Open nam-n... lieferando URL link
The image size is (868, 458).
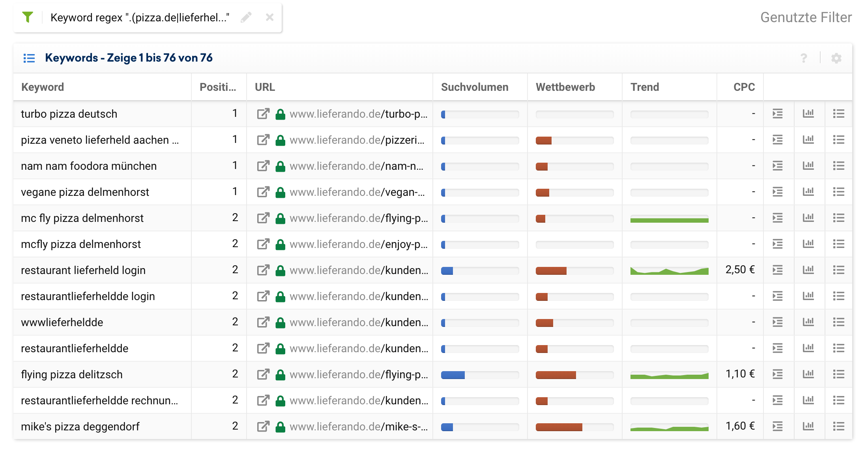pyautogui.click(x=357, y=166)
